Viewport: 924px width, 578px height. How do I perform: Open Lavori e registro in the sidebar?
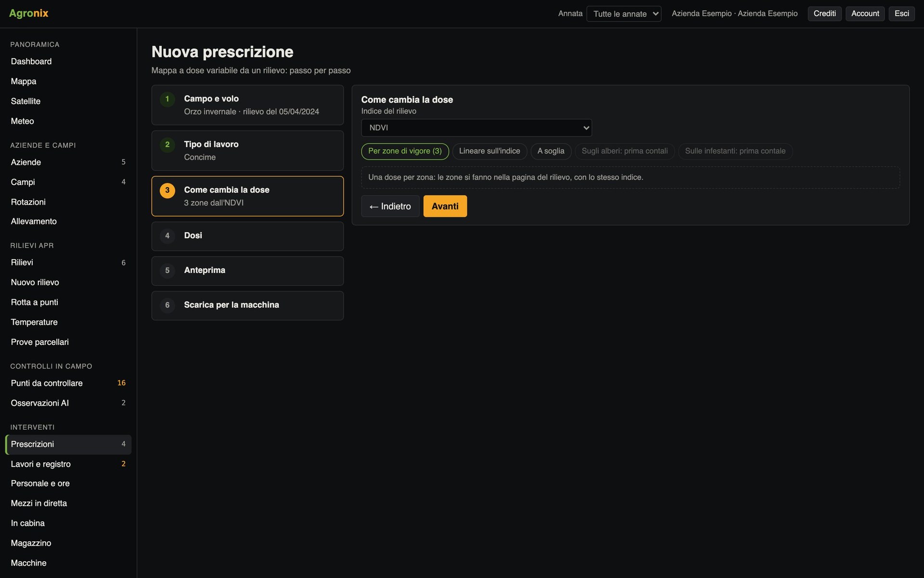point(68,464)
